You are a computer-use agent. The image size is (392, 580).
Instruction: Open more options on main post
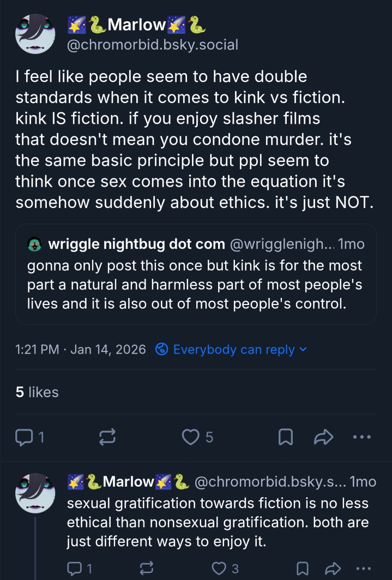pyautogui.click(x=362, y=437)
